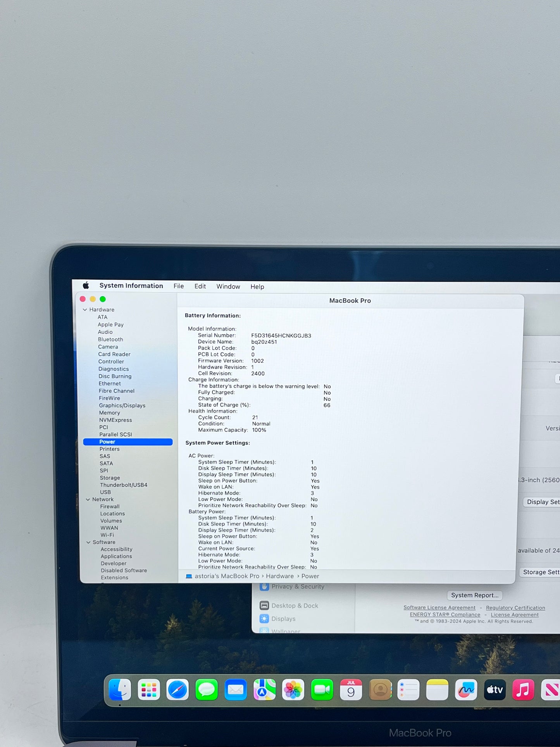Select USB in the Hardware list
The image size is (560, 747).
(x=105, y=492)
